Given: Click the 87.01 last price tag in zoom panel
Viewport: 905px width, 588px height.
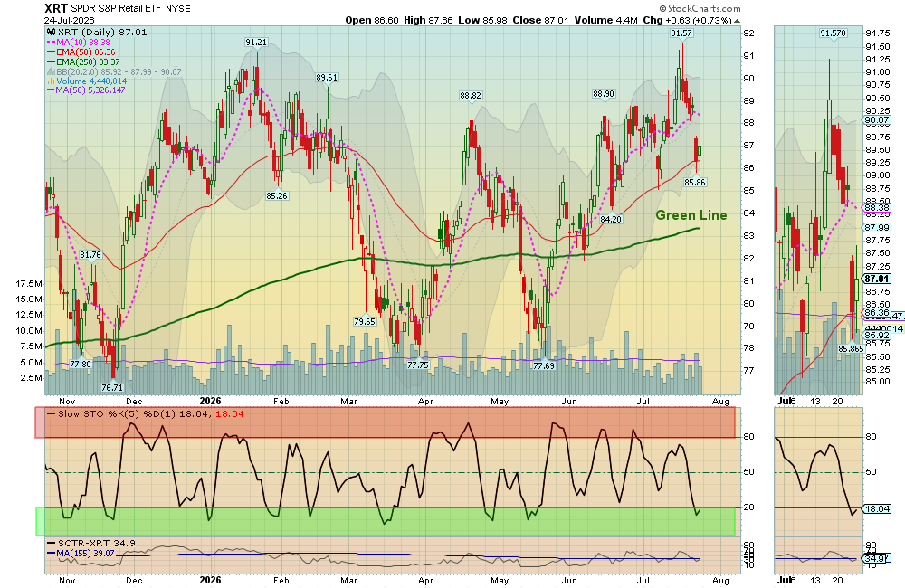Looking at the screenshot, I should (877, 279).
